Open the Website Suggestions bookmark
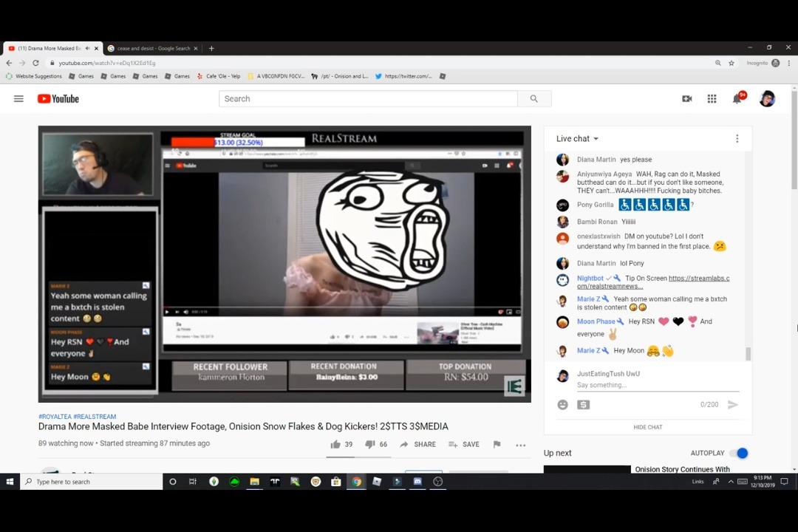 pos(33,76)
